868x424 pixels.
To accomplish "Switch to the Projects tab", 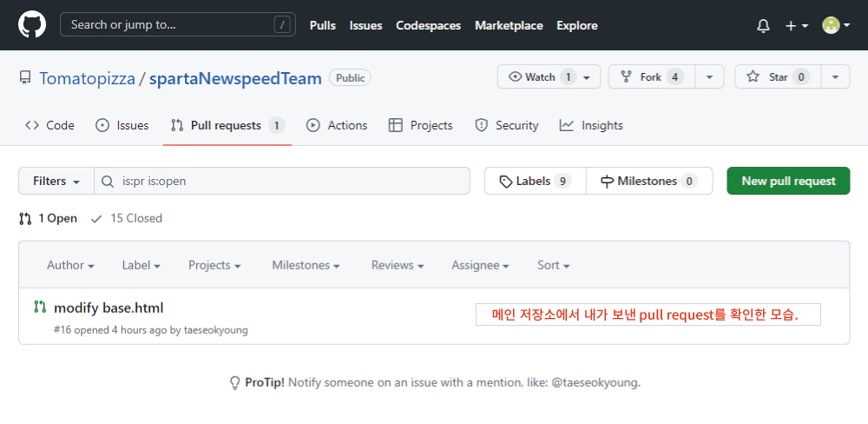I will pos(421,125).
